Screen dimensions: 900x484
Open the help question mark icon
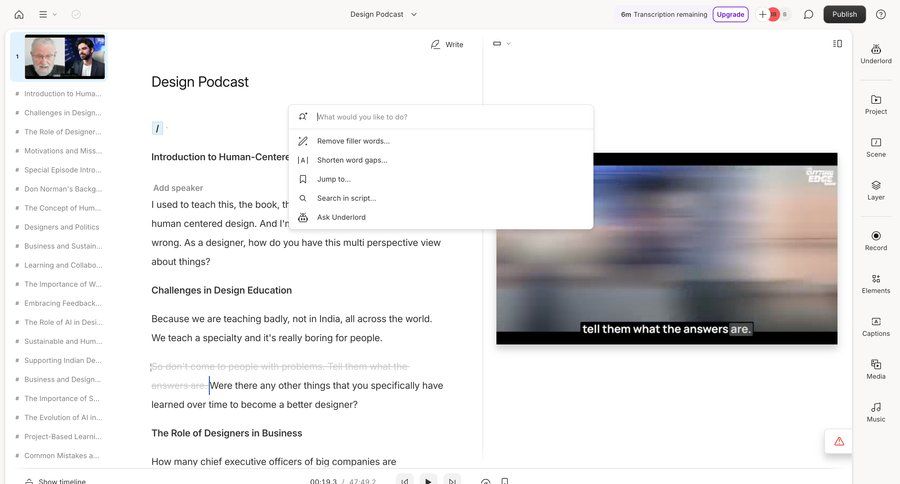880,14
